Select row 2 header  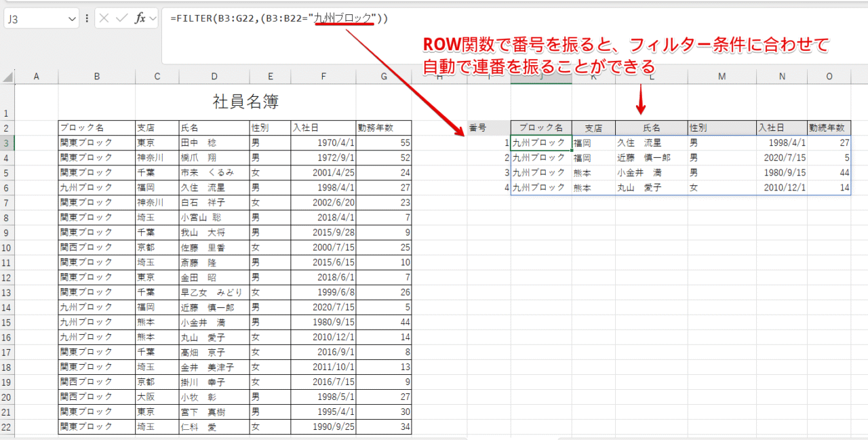click(x=7, y=127)
